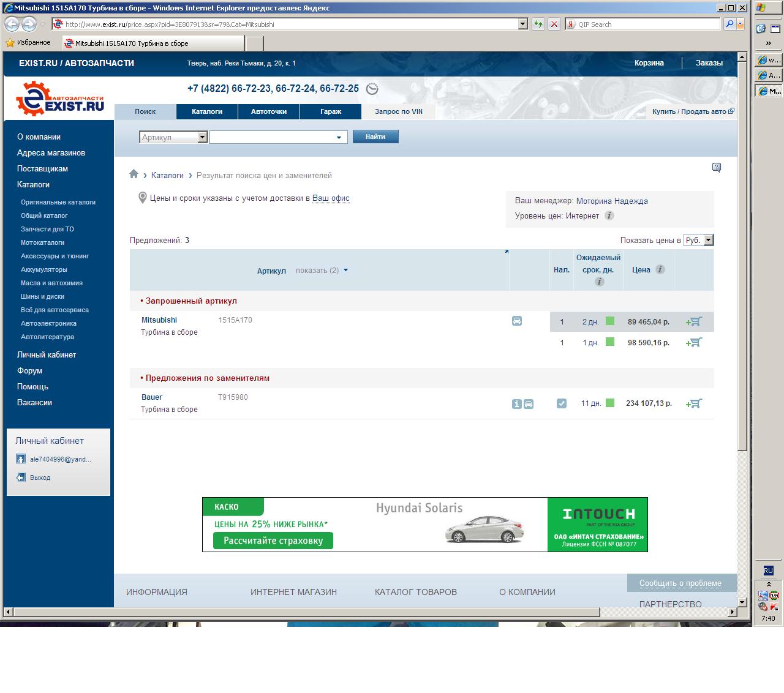Add the 89 465,04 р. offer to cart
This screenshot has width=784, height=693.
coord(694,321)
